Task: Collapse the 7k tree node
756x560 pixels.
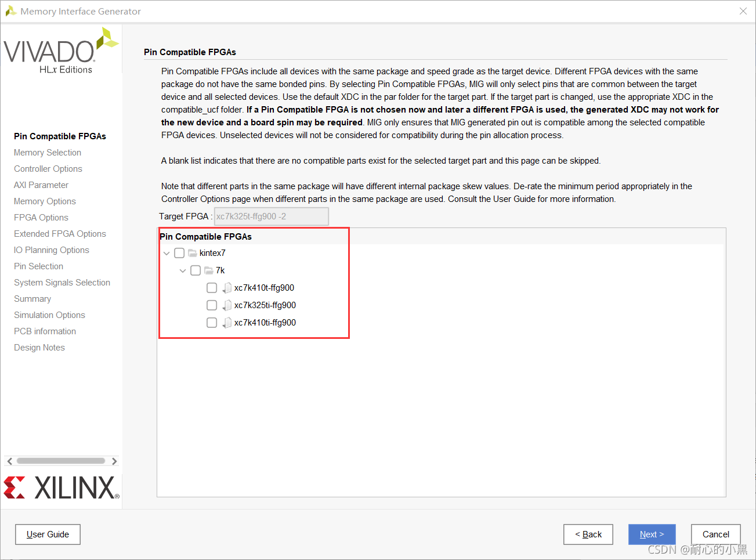Action: (x=183, y=271)
